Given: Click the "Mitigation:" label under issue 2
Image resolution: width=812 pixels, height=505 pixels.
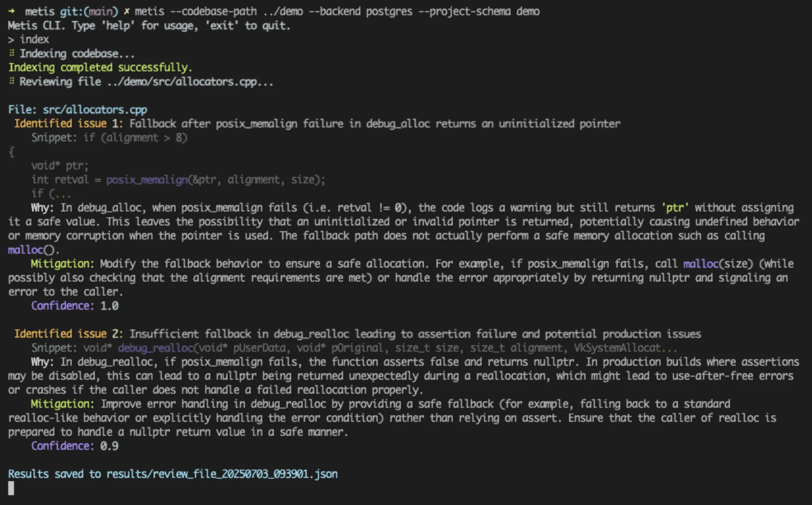Looking at the screenshot, I should tap(62, 404).
